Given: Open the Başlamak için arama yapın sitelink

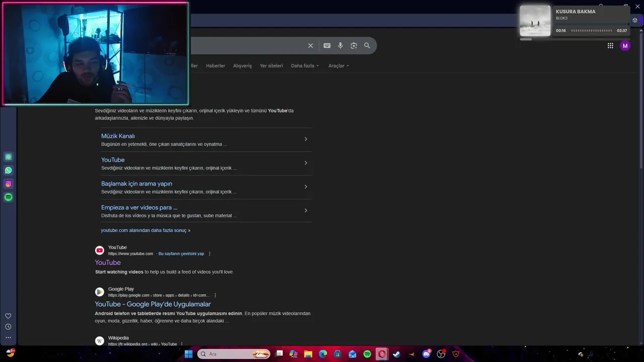Looking at the screenshot, I should click(x=136, y=184).
